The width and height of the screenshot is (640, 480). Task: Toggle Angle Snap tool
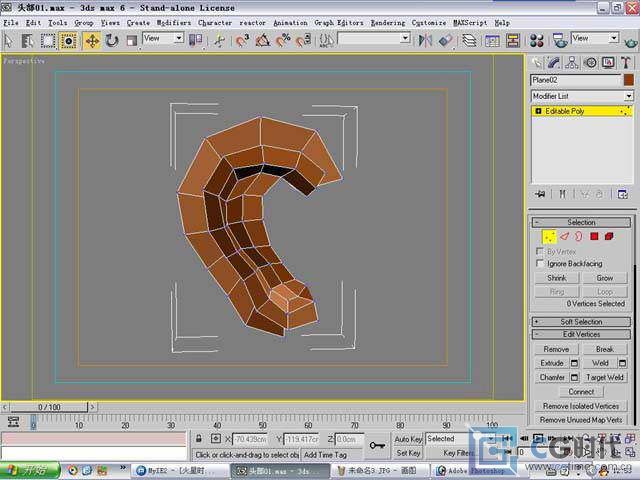(x=263, y=40)
